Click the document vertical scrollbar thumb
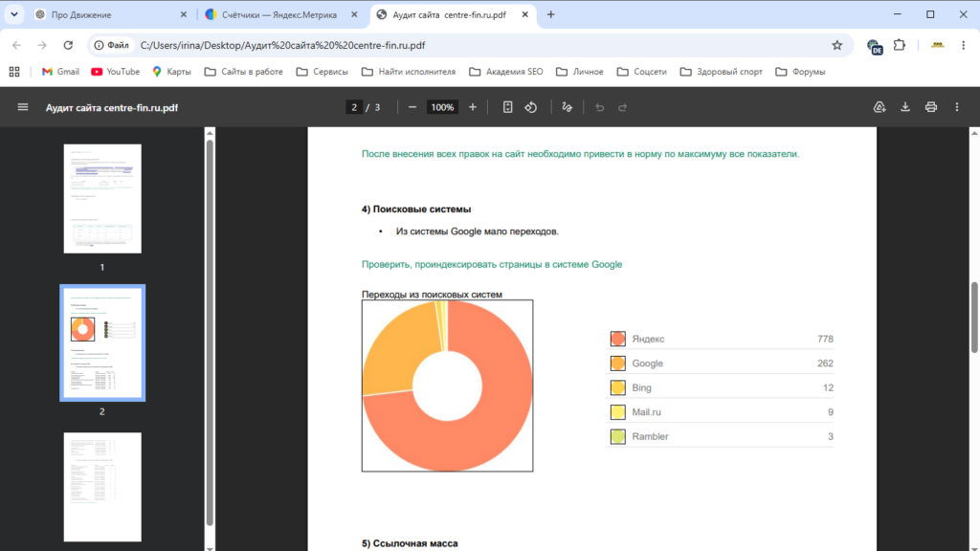 (974, 318)
